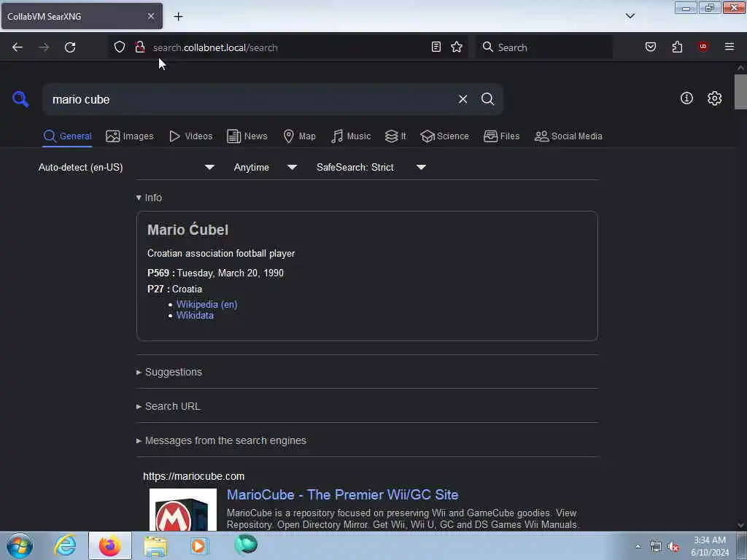Click the https://mariocube.com result URL

click(193, 476)
